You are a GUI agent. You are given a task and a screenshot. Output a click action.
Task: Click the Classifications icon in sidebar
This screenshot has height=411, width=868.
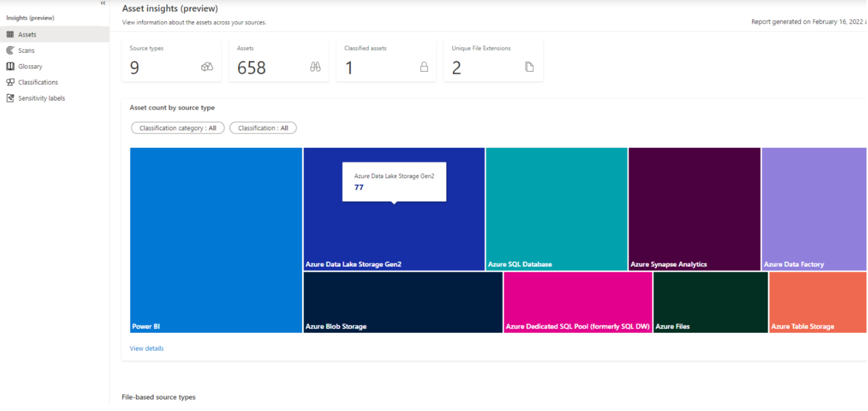pos(10,82)
